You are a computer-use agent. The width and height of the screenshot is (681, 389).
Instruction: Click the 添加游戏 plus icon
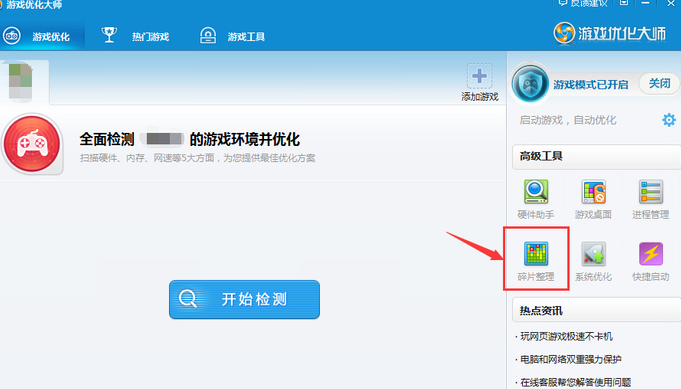(x=479, y=76)
